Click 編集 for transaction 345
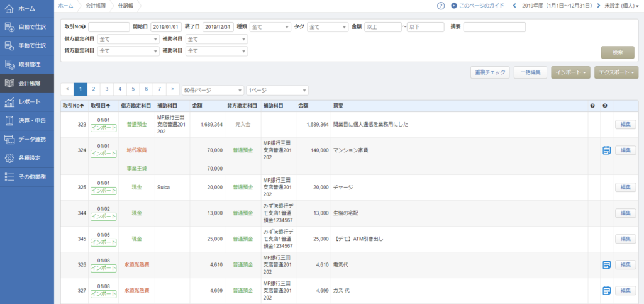 click(625, 239)
